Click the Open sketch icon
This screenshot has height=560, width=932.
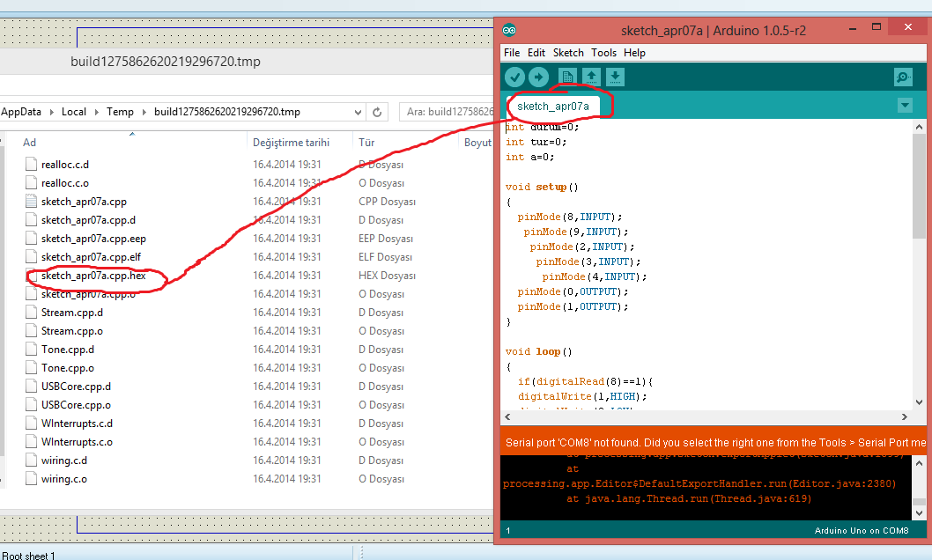(x=592, y=77)
